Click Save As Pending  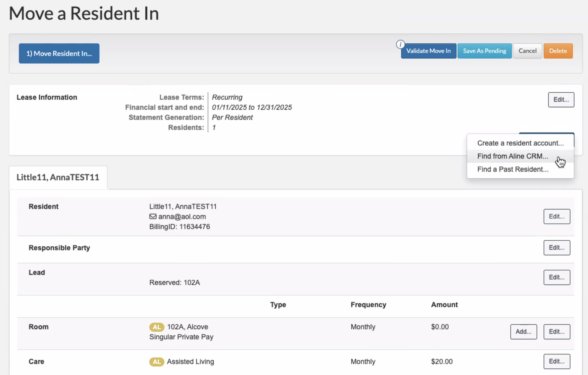coord(485,51)
